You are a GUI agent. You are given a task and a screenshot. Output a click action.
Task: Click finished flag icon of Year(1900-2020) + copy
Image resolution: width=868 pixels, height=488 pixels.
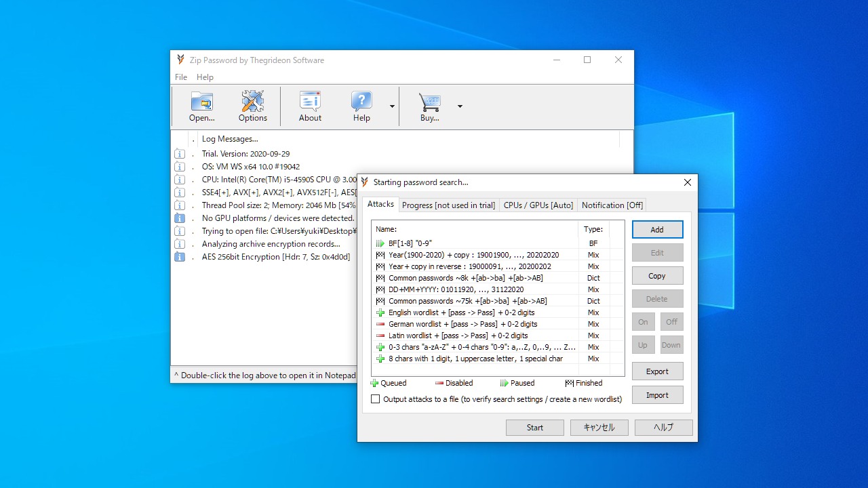[380, 255]
